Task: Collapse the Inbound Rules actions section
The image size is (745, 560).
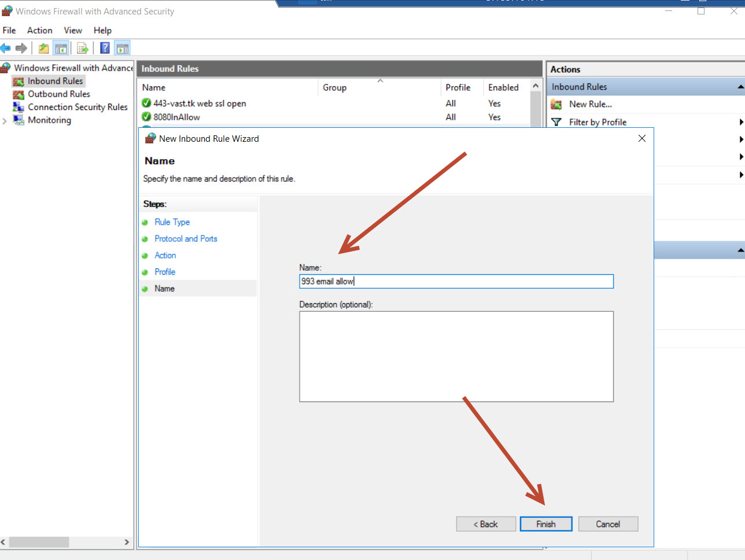Action: click(740, 87)
